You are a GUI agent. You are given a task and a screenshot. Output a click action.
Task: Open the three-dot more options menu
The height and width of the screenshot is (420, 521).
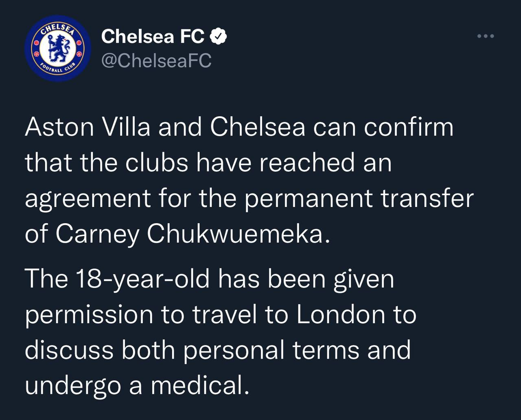pos(485,37)
